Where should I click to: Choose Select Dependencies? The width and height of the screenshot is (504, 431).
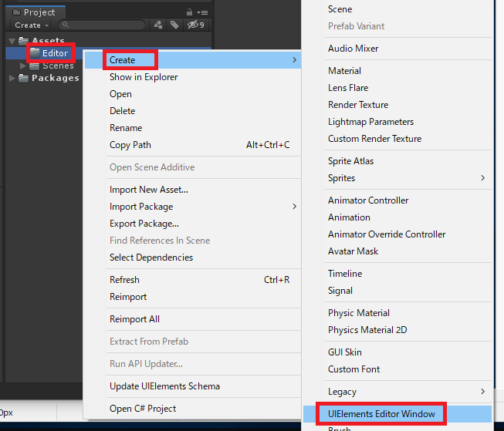[x=193, y=258]
